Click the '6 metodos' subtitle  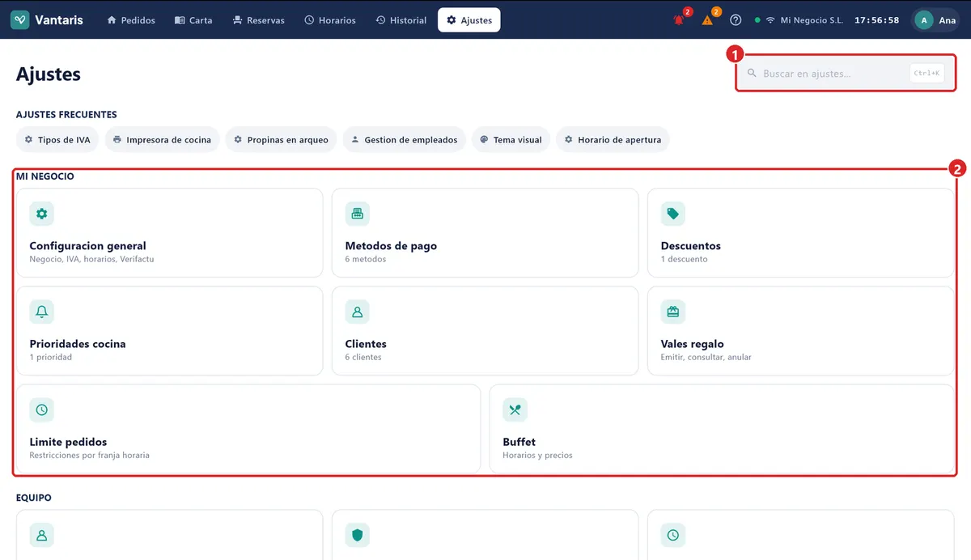click(366, 260)
